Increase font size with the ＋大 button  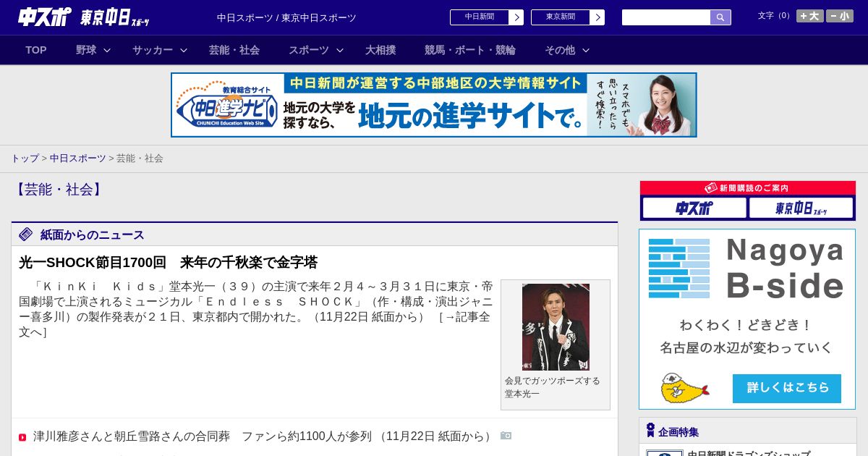pyautogui.click(x=810, y=16)
